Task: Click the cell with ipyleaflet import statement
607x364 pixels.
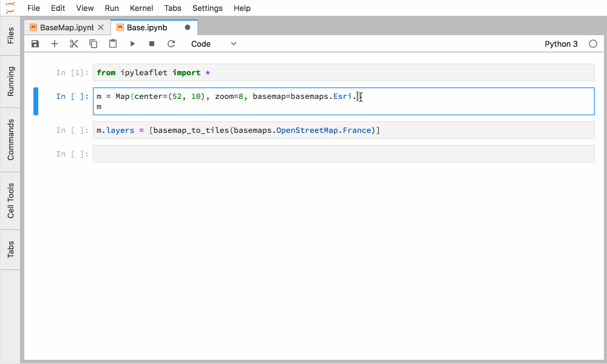Action: [x=344, y=73]
